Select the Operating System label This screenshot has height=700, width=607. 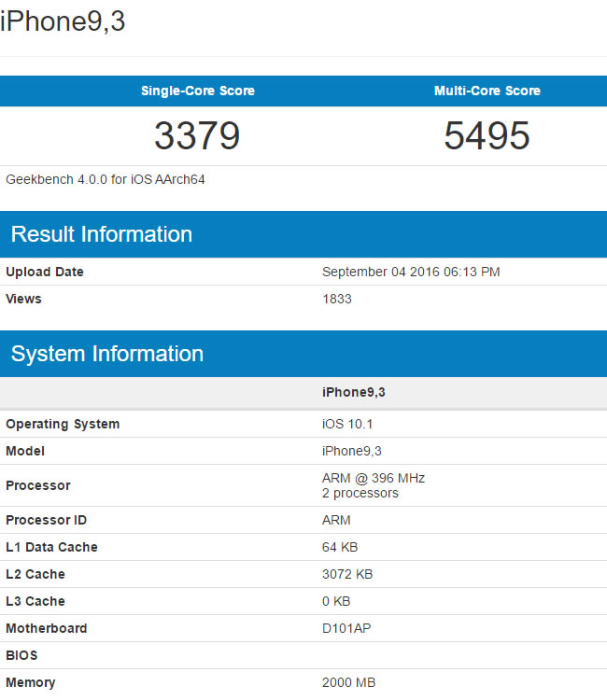(x=63, y=424)
